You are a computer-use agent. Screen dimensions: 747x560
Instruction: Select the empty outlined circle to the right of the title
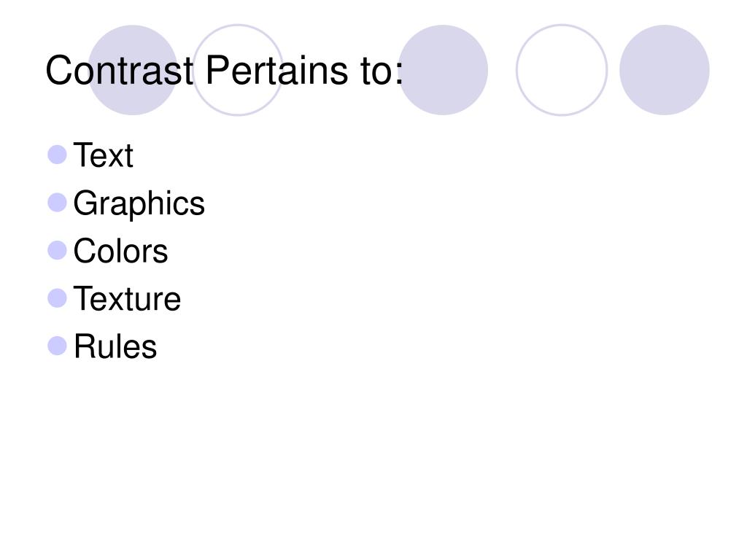point(562,70)
